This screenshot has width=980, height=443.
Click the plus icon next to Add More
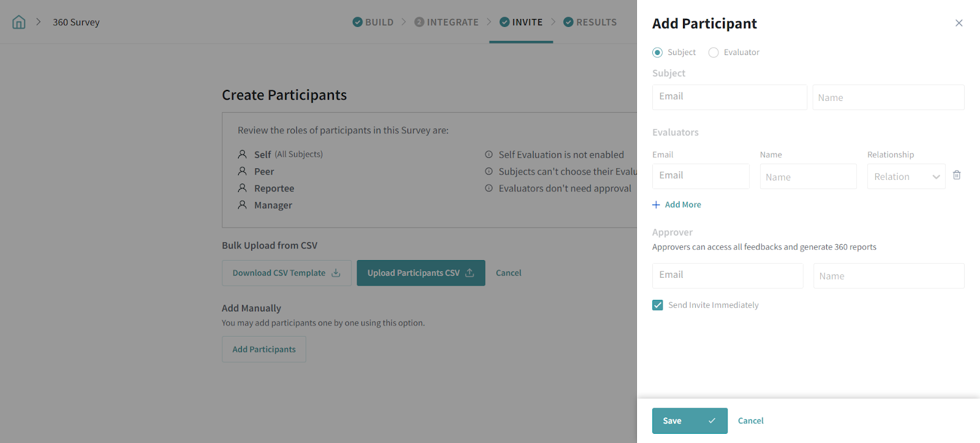click(x=656, y=205)
